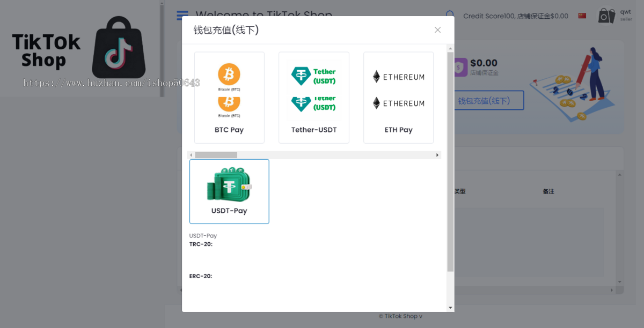Screen dimensions: 644x328
Task: Click the TikTok Shop footer text
Action: pyautogui.click(x=400, y=316)
